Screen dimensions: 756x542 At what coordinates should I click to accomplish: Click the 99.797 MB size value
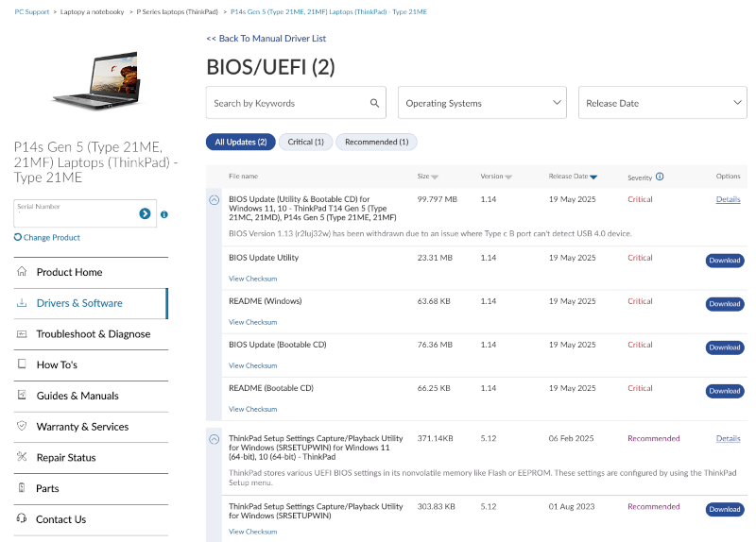click(x=437, y=199)
